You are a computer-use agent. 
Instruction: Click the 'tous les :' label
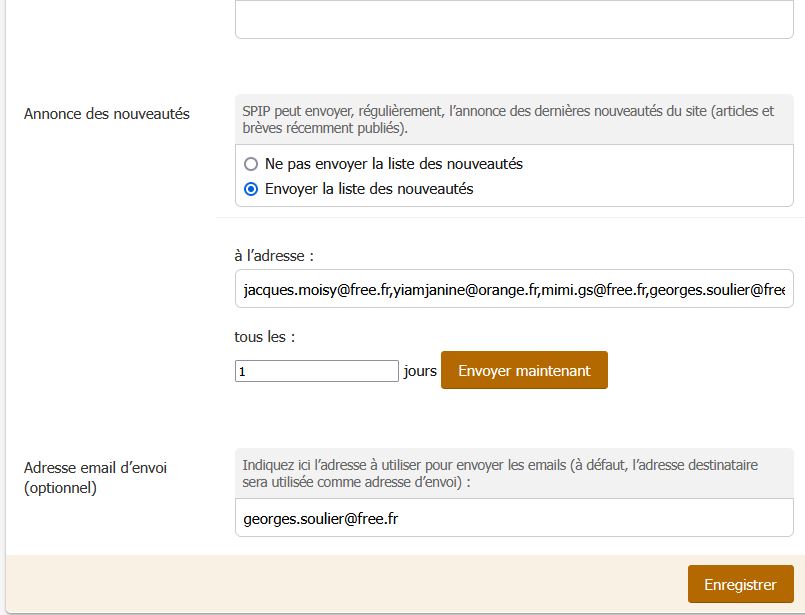[264, 337]
